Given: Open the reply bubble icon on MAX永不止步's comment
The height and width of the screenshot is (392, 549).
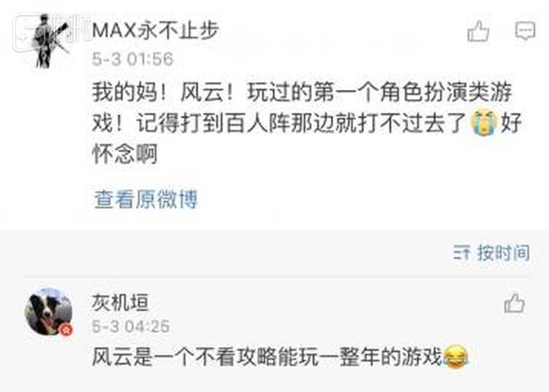Looking at the screenshot, I should point(525,31).
